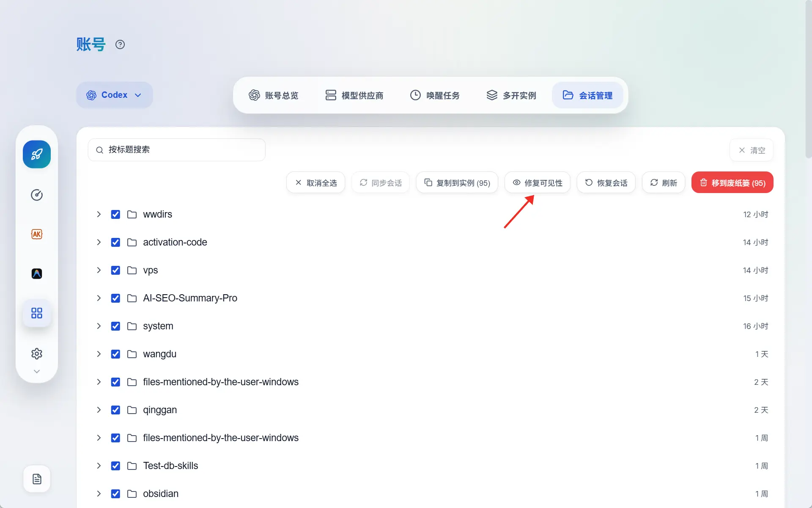Uncheck the activation-code checkbox
The height and width of the screenshot is (508, 812).
115,242
